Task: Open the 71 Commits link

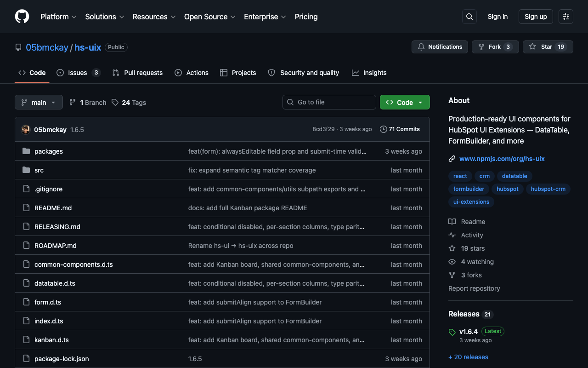Action: click(x=400, y=129)
